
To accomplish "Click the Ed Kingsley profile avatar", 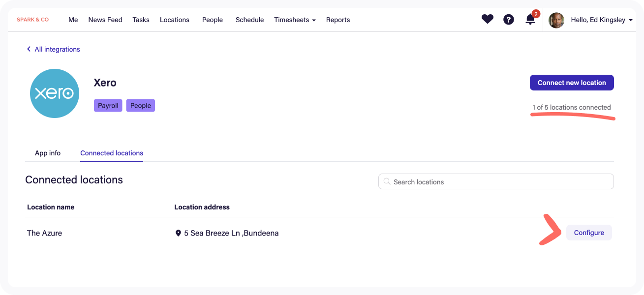I will tap(556, 20).
